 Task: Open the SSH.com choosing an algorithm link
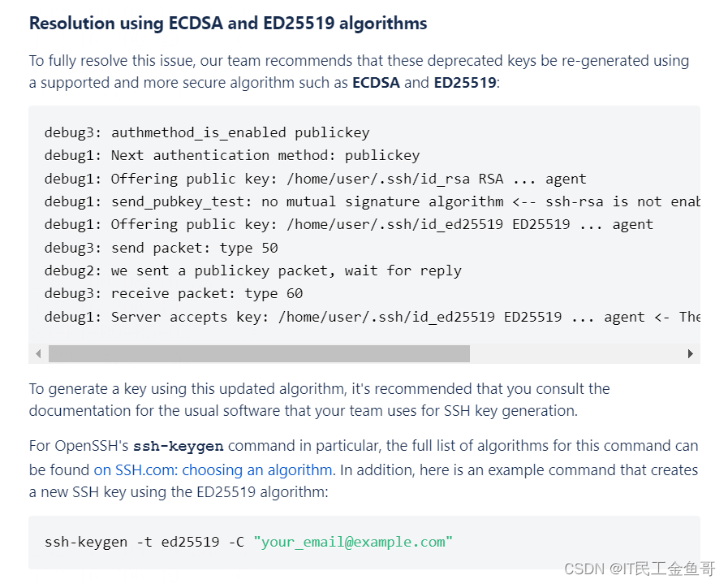[x=213, y=469]
